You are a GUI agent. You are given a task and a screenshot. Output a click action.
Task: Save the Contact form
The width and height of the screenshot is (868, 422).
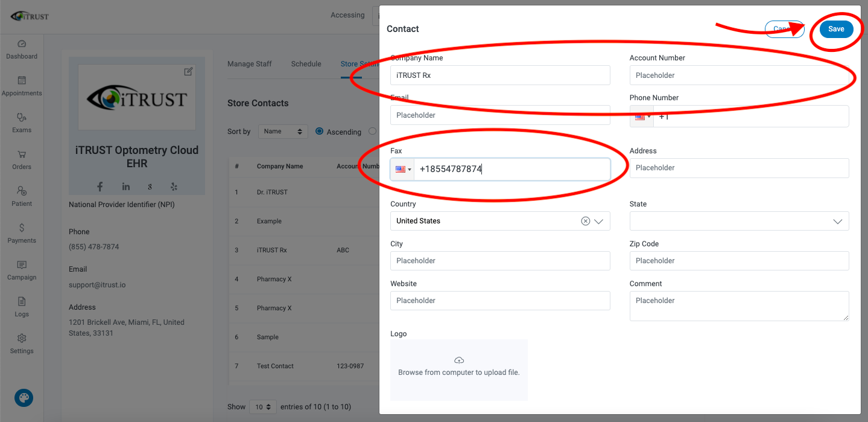click(x=835, y=28)
